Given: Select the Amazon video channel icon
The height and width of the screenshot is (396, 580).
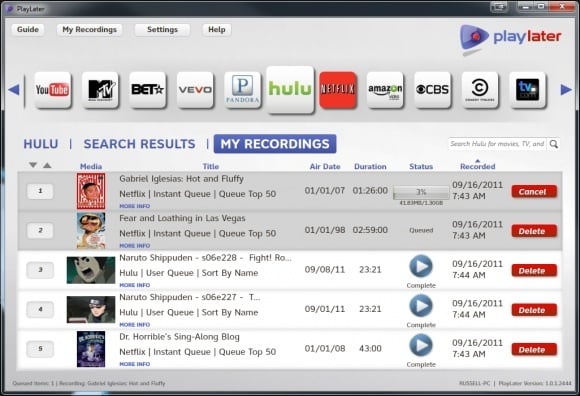Looking at the screenshot, I should 385,90.
